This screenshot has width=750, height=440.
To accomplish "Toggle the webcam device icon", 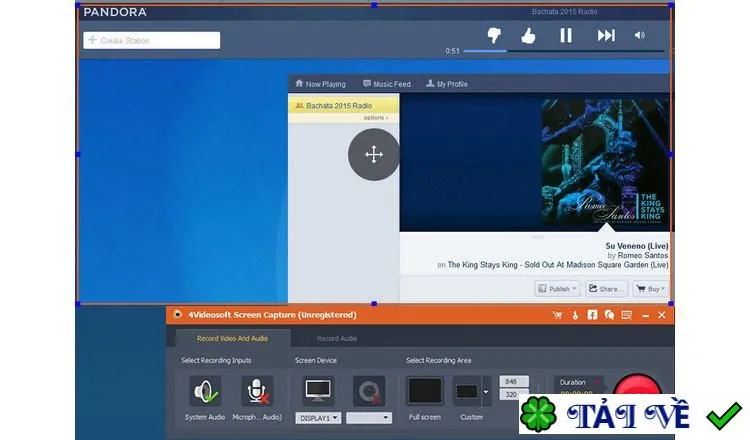I will (369, 391).
